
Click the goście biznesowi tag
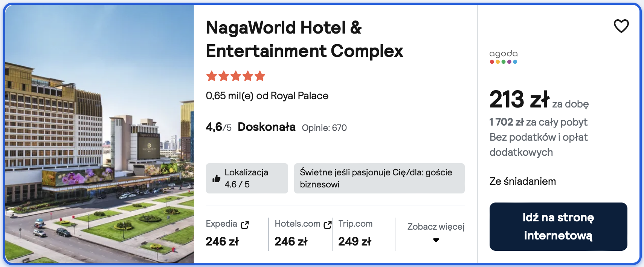[x=379, y=178]
